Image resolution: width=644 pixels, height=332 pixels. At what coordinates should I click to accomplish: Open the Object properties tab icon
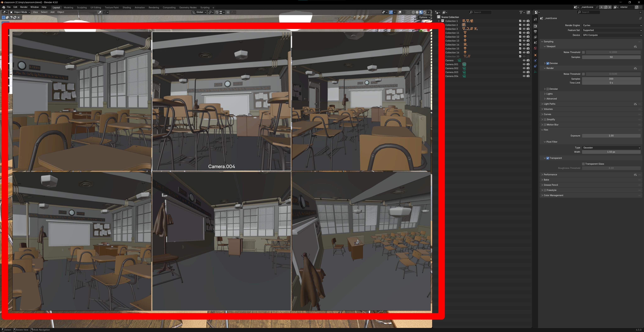[535, 55]
